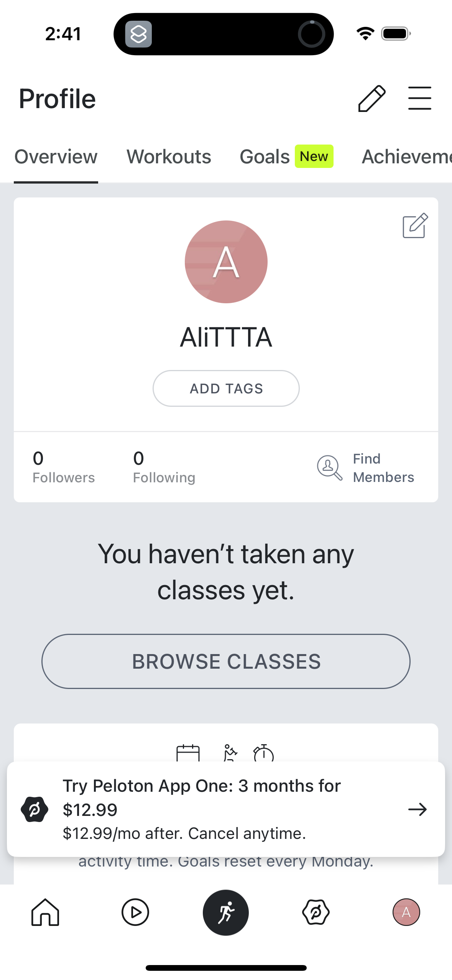The width and height of the screenshot is (452, 980).
Task: Go to the Home tab icon
Action: 45,912
